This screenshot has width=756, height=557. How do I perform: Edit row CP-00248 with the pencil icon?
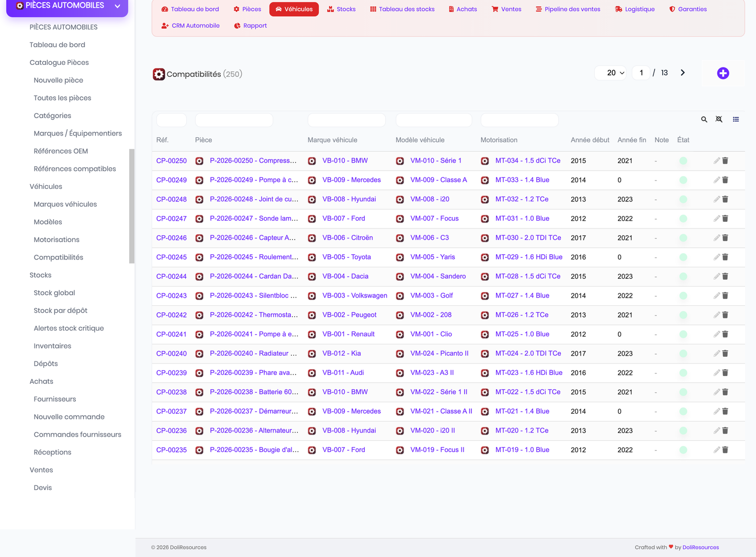point(717,199)
